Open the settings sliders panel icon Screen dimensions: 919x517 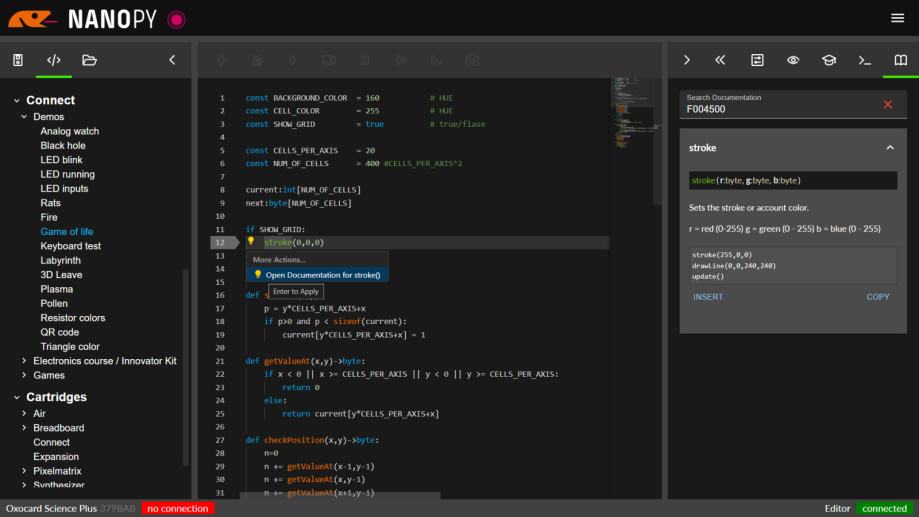pyautogui.click(x=757, y=60)
